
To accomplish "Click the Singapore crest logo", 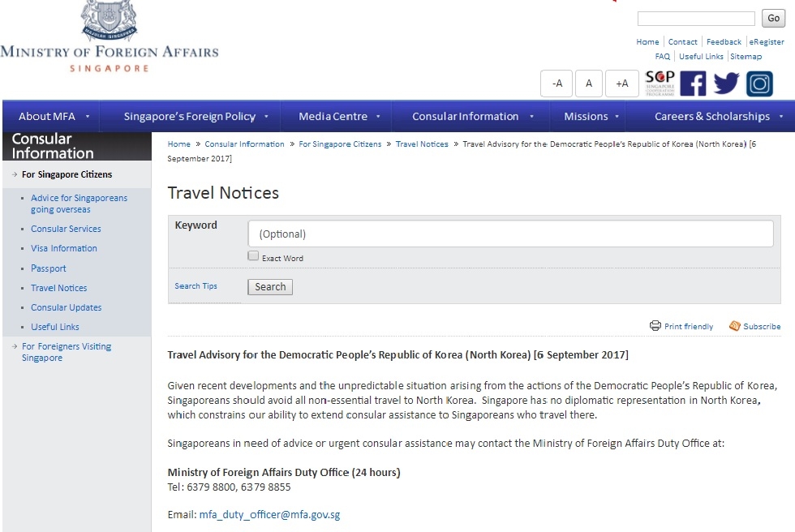I will pyautogui.click(x=109, y=20).
